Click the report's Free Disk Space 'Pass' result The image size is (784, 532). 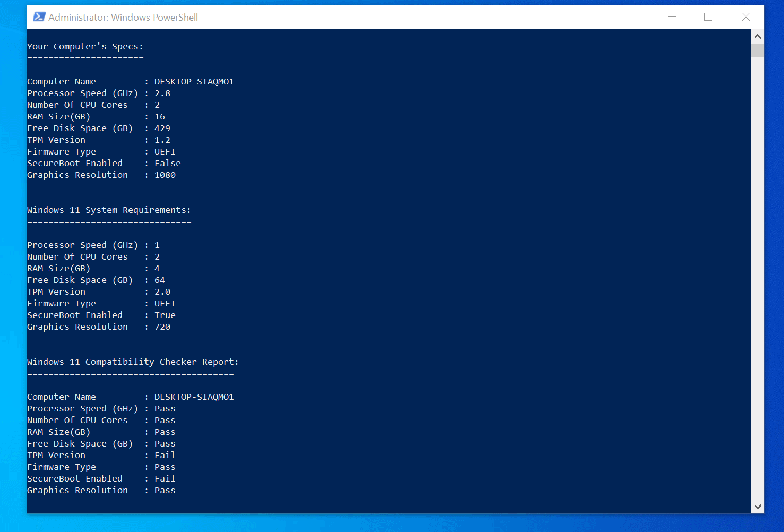[x=165, y=444]
